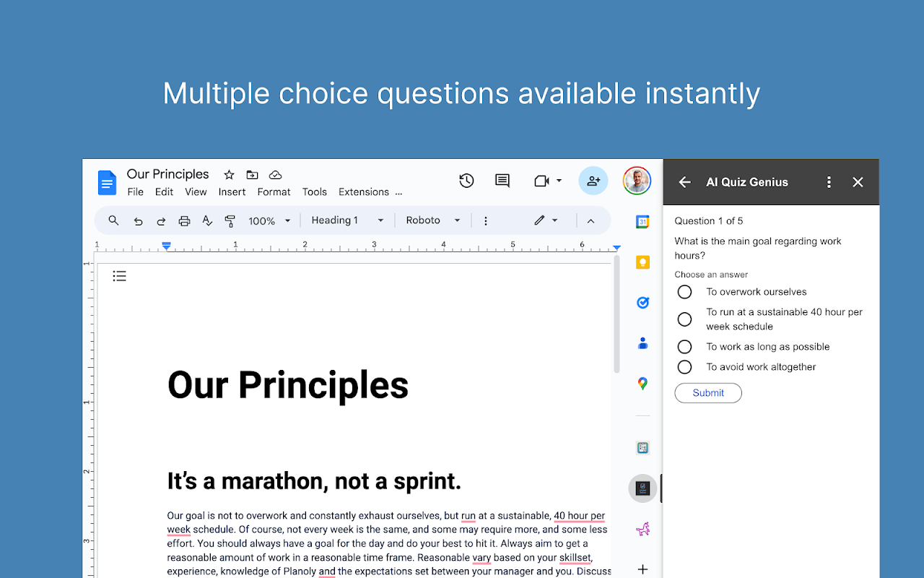Open the comments icon
The height and width of the screenshot is (578, 924).
click(x=502, y=181)
